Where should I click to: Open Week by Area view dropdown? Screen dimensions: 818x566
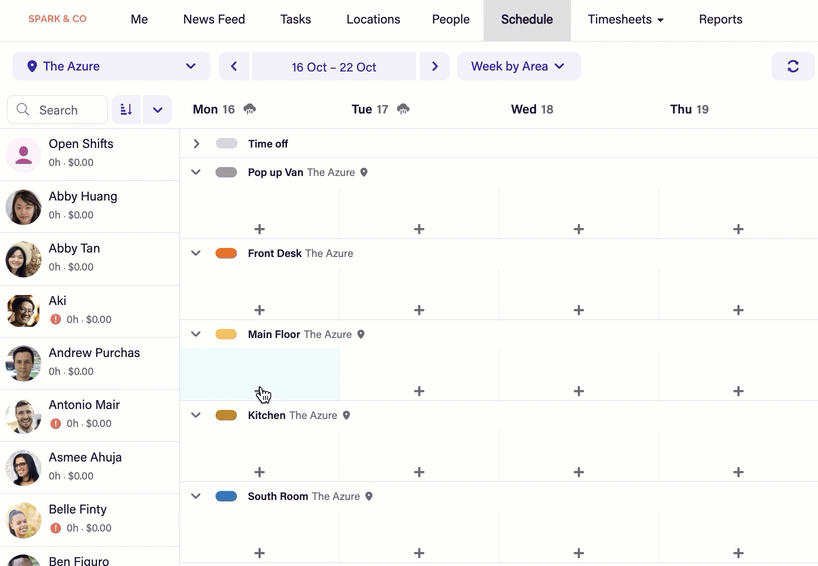coord(519,66)
